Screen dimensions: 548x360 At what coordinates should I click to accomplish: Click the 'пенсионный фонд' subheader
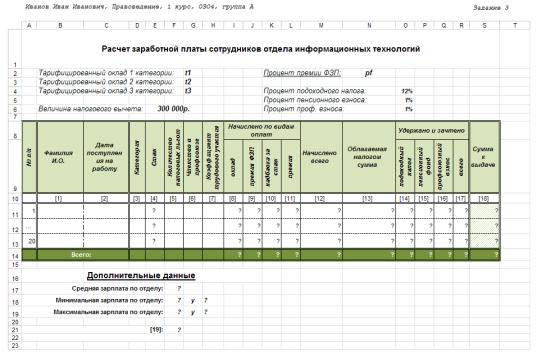[424, 166]
